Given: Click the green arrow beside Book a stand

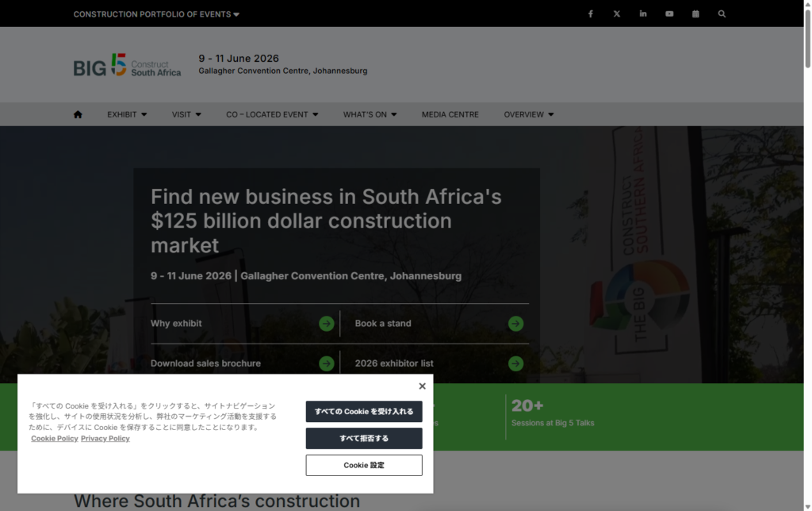Looking at the screenshot, I should pyautogui.click(x=515, y=323).
